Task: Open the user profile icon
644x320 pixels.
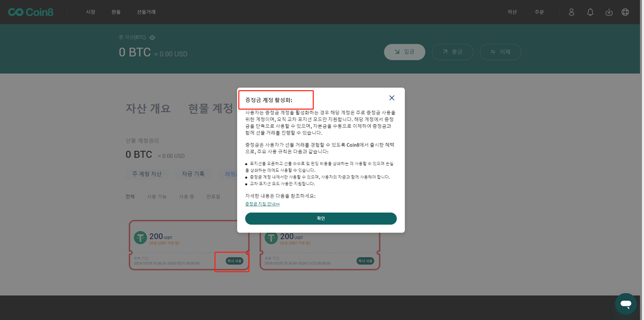Action: click(572, 12)
